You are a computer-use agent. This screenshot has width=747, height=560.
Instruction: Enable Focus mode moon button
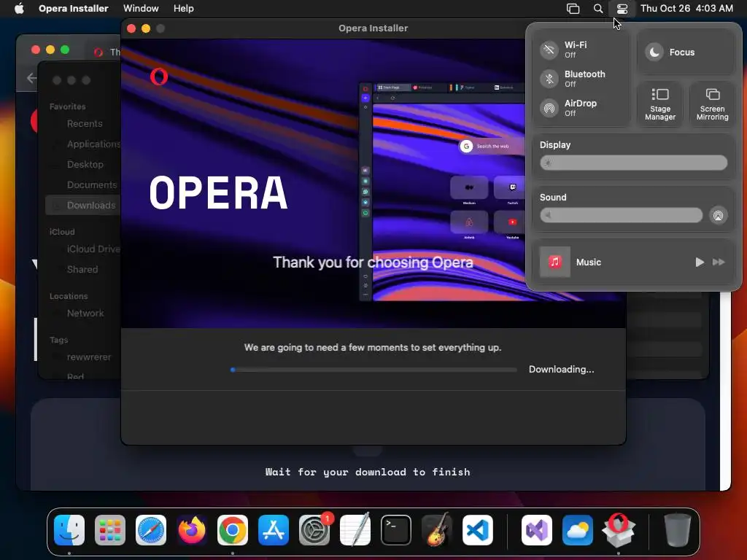coord(654,52)
